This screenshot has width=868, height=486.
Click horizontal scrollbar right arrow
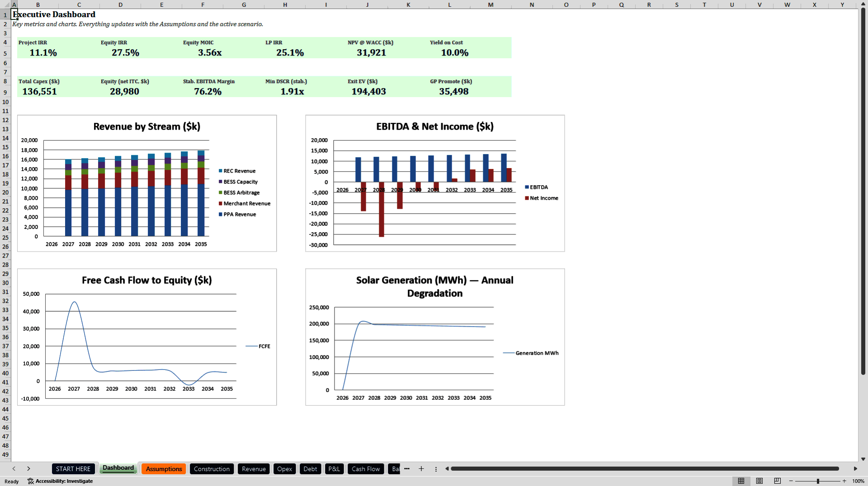pyautogui.click(x=855, y=469)
